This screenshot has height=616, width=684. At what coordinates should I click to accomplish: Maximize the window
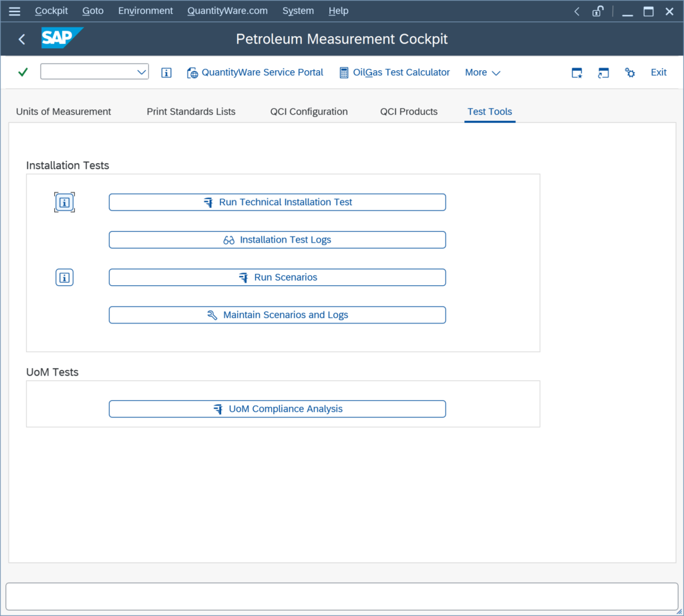649,11
